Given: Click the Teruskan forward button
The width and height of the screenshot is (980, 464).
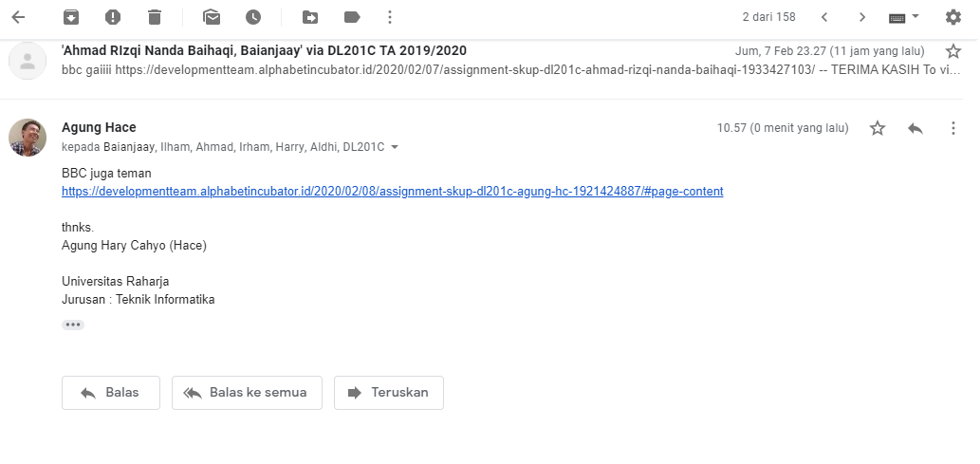Looking at the screenshot, I should 389,393.
